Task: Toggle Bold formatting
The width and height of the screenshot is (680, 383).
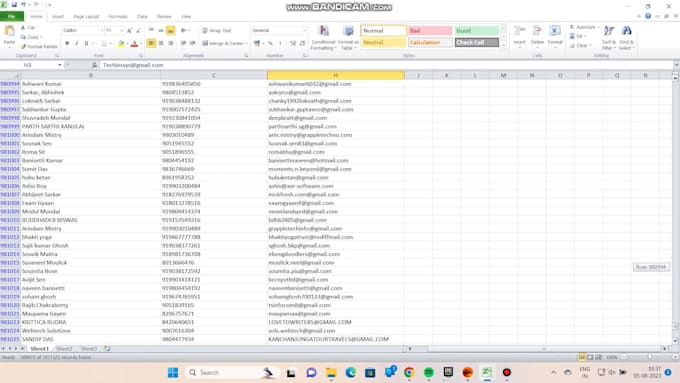Action: coord(67,43)
